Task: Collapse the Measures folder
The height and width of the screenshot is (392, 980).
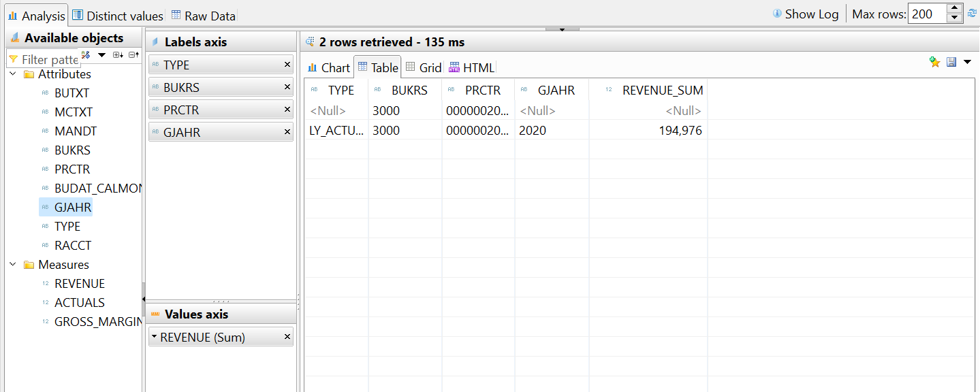Action: 13,265
